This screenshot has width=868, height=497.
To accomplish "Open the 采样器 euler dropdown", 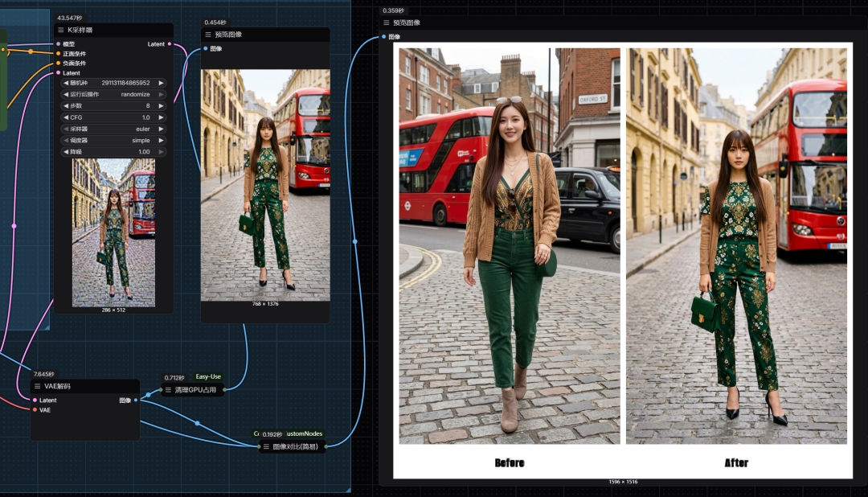I will point(113,129).
